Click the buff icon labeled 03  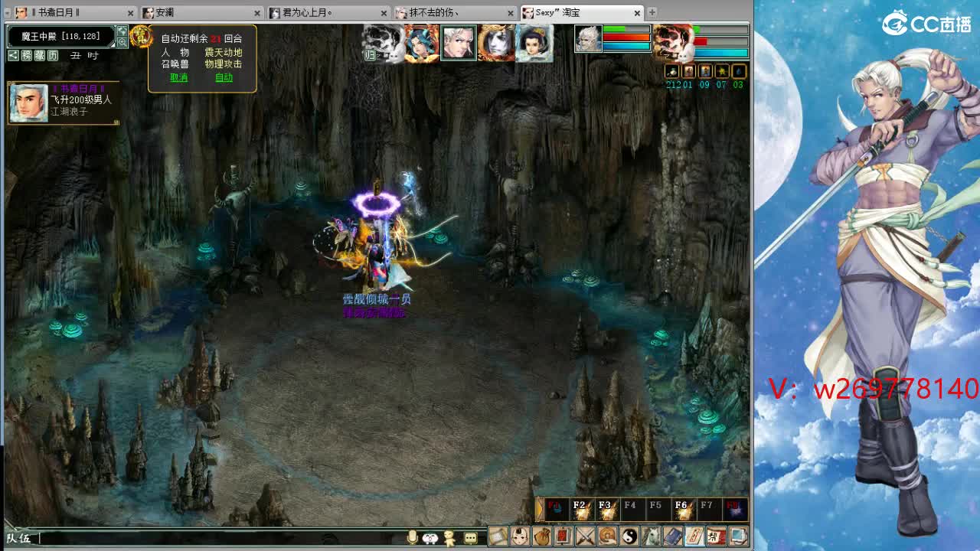pyautogui.click(x=739, y=71)
